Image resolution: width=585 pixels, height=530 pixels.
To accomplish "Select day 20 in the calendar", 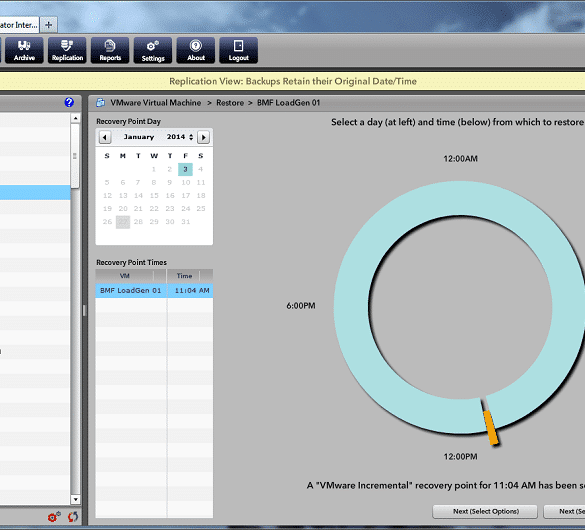I will pos(123,208).
